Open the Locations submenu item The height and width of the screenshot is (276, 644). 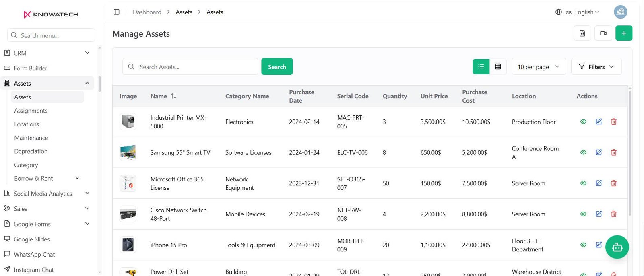tap(27, 124)
